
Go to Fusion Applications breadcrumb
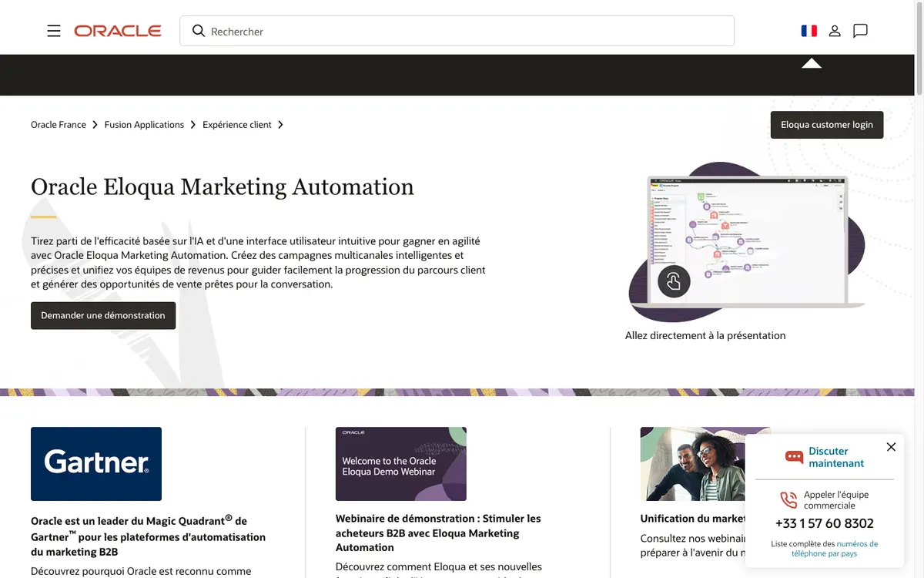tap(144, 125)
